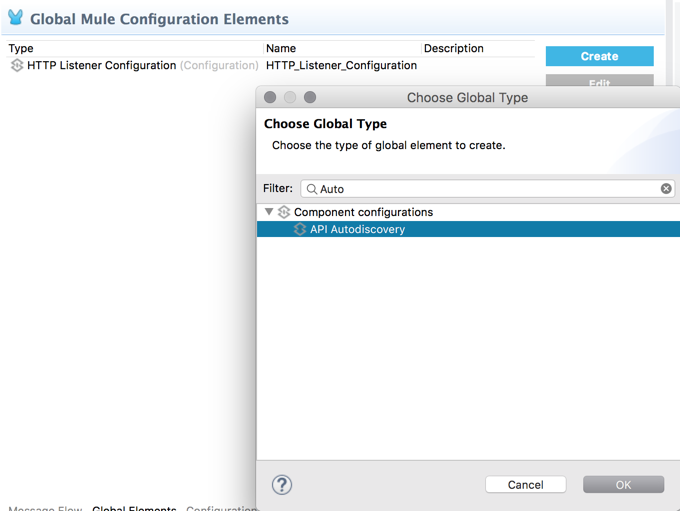Click the HTTP Listener Configuration row icon
680x511 pixels.
16,66
